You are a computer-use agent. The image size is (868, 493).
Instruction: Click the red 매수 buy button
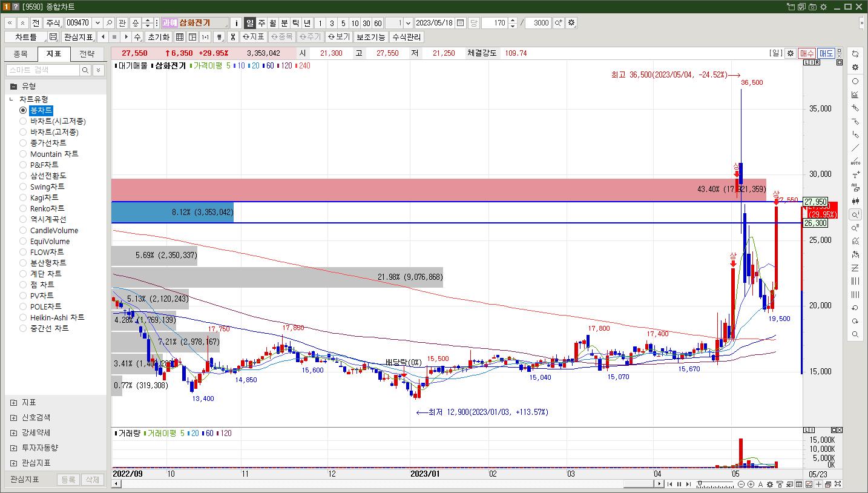(x=807, y=53)
